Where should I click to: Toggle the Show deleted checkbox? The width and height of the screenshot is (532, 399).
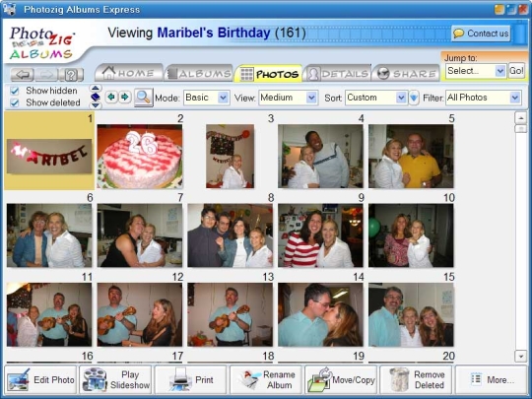(14, 102)
